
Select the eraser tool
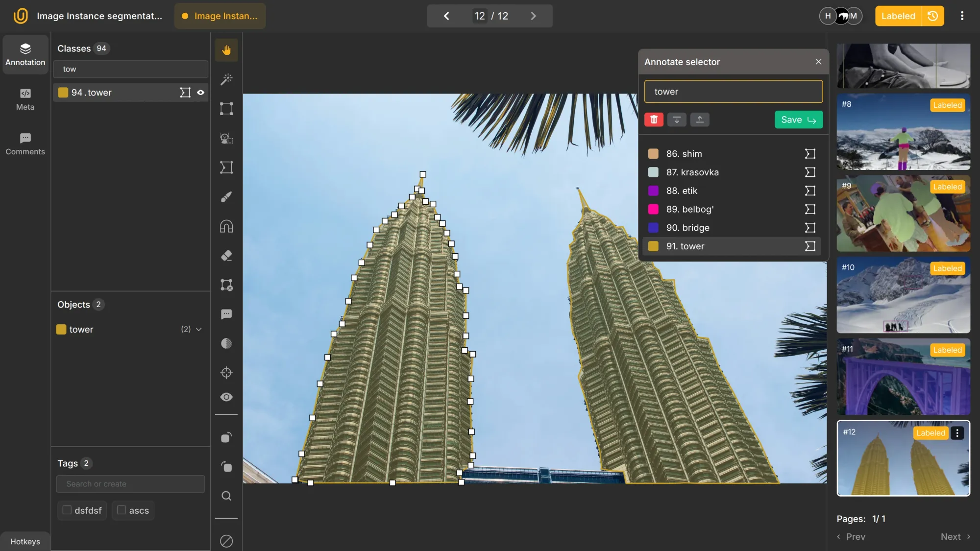[226, 256]
